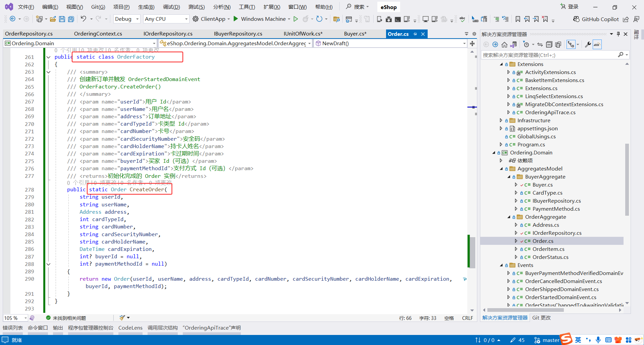Toggle pending changes filter in Solution Explorer
This screenshot has width=644, height=345.
point(526,45)
